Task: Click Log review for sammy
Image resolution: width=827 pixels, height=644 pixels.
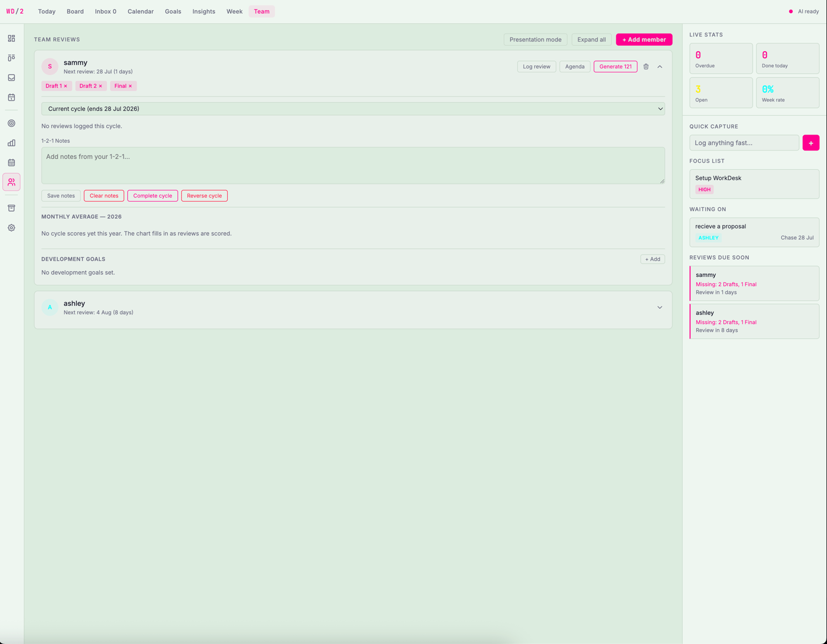Action: tap(536, 67)
